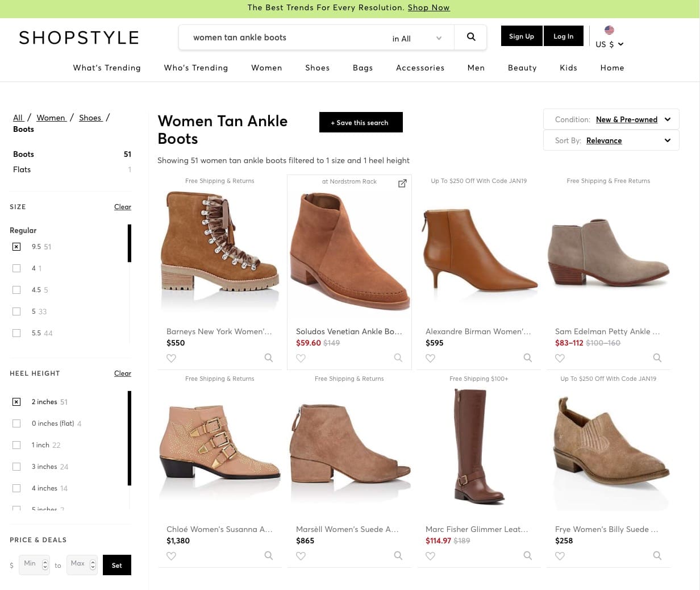Quick view the Marc Fisher Glimmer boot
Screen dimensions: 700x590
click(x=528, y=555)
